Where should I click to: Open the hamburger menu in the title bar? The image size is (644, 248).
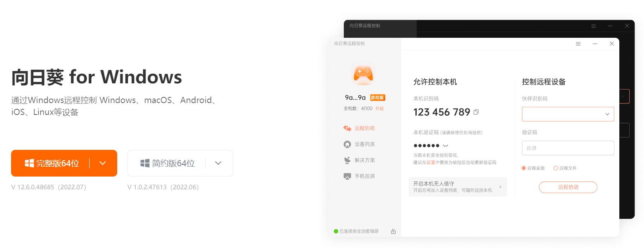click(578, 44)
